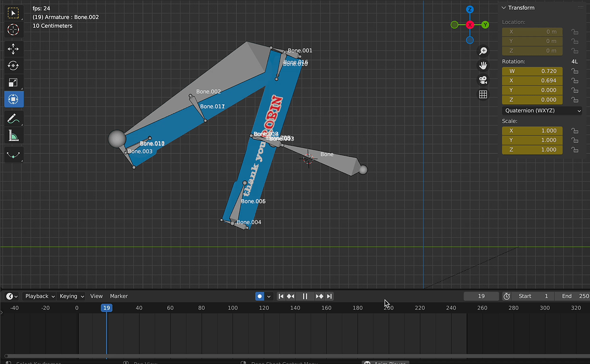590x364 pixels.
Task: Click the End frame field
Action: point(572,296)
